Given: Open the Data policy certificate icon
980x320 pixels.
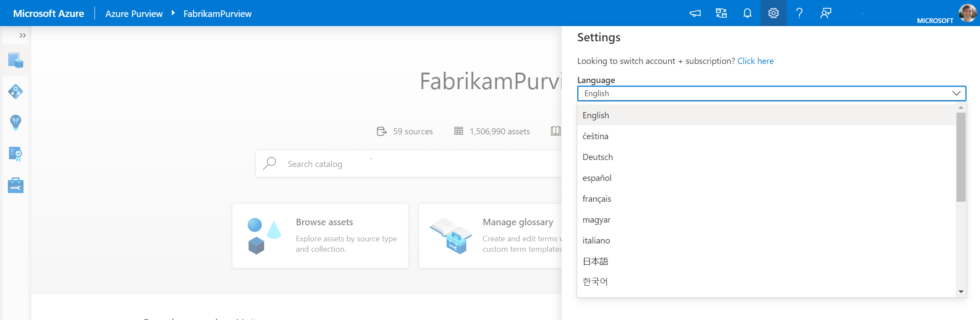Looking at the screenshot, I should 16,154.
